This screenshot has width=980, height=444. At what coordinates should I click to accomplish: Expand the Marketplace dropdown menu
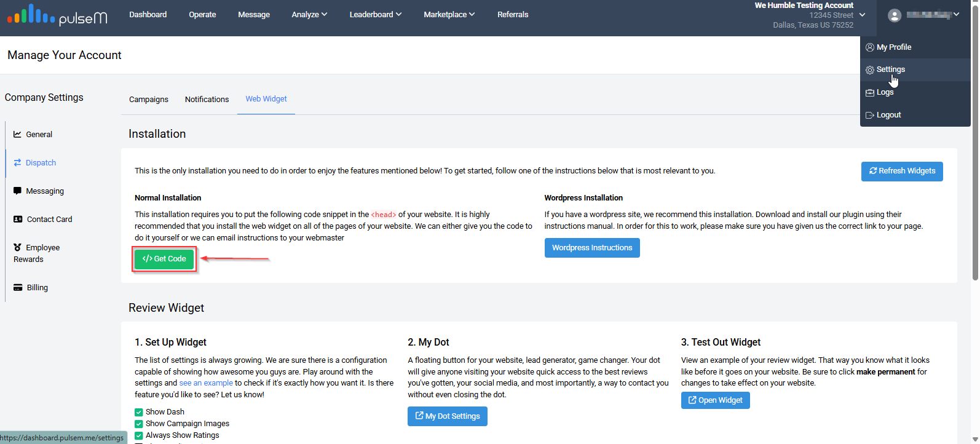click(449, 15)
